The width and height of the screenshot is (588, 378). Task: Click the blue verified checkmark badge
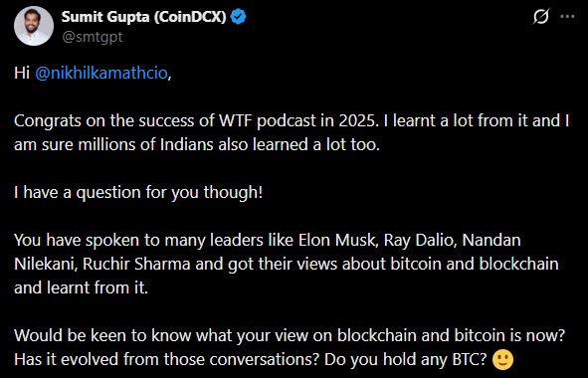coord(238,17)
